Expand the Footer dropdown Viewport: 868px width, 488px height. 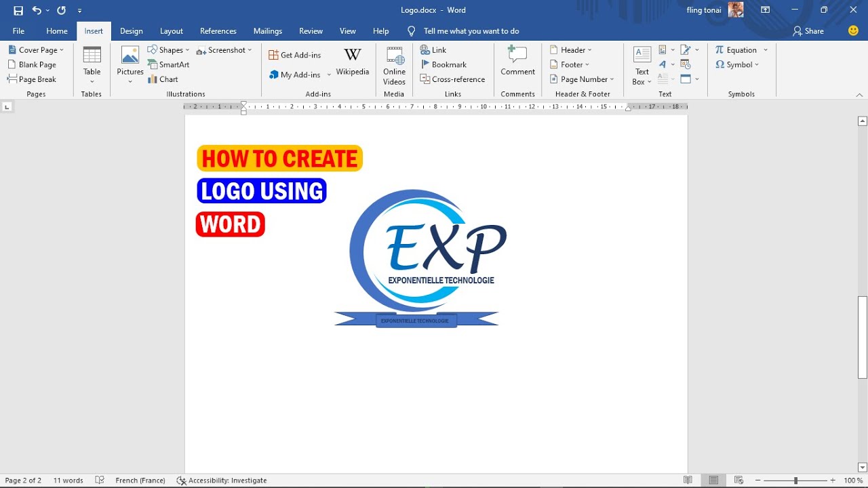pos(587,64)
